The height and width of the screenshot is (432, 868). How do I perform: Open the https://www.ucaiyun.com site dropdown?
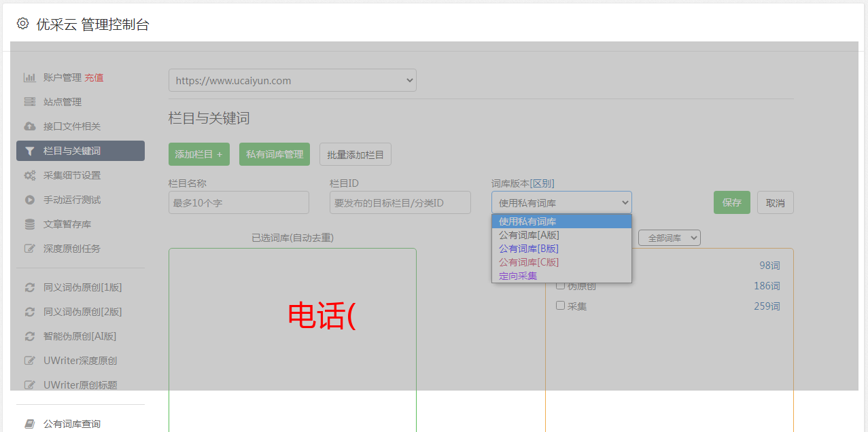click(x=292, y=80)
